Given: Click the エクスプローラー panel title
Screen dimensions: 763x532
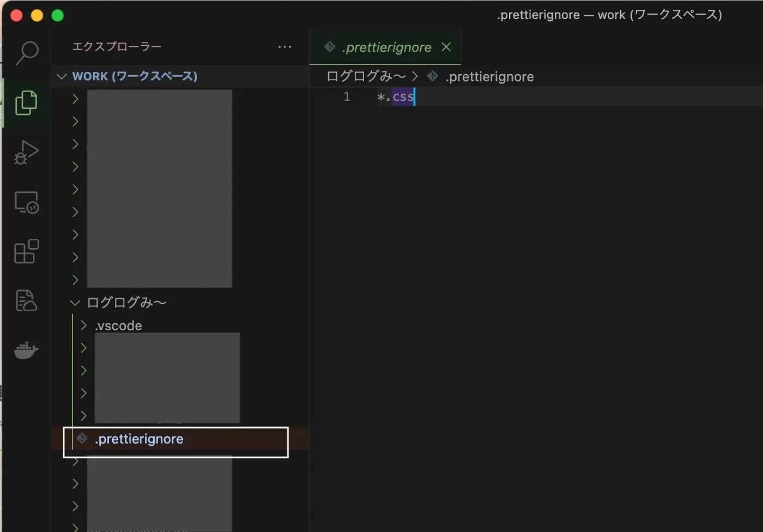Looking at the screenshot, I should (117, 47).
